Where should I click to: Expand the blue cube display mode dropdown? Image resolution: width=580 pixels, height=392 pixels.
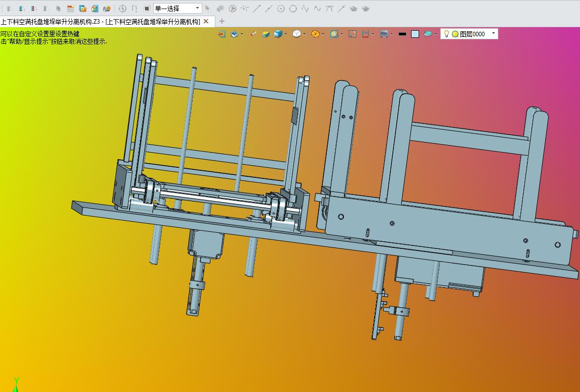(286, 34)
